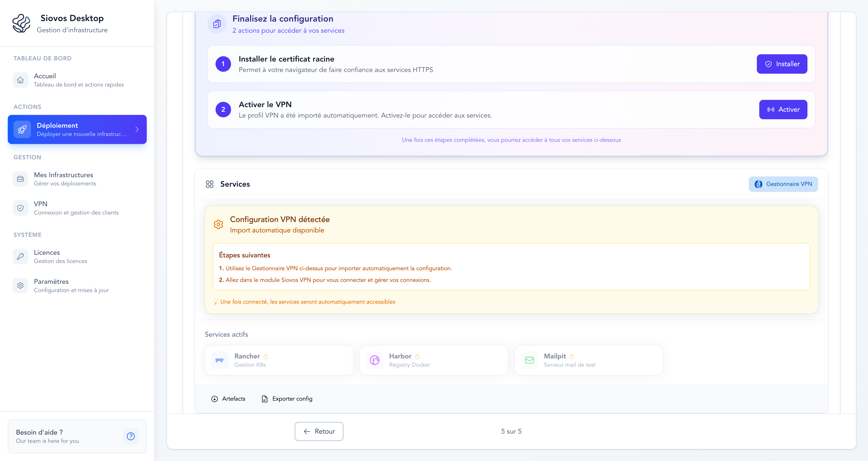Viewport: 868px width, 461px height.
Task: Click the Retour back button
Action: pos(319,431)
